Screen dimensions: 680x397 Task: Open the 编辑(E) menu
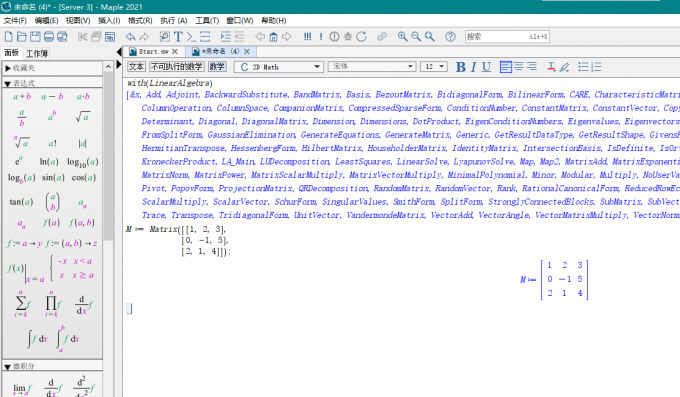pyautogui.click(x=46, y=20)
